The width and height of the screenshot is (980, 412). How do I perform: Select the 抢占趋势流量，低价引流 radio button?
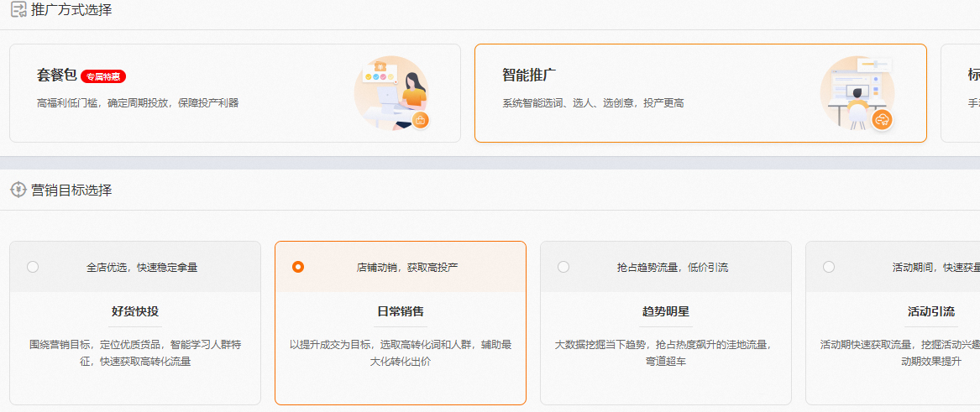coord(563,267)
